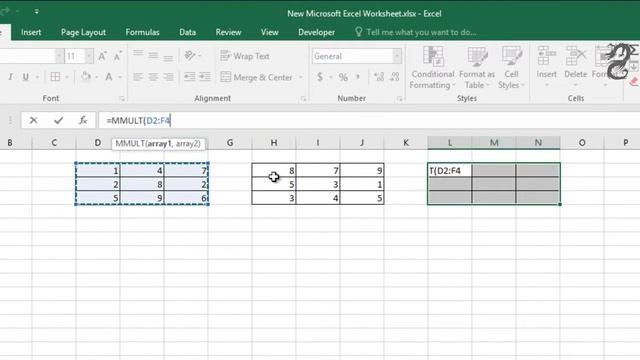This screenshot has height=360, width=640.
Task: Open font name dropdown arrow
Action: point(59,56)
